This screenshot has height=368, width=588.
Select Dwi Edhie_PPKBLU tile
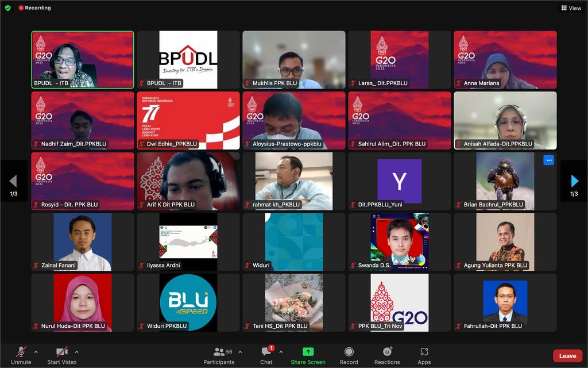coord(188,121)
